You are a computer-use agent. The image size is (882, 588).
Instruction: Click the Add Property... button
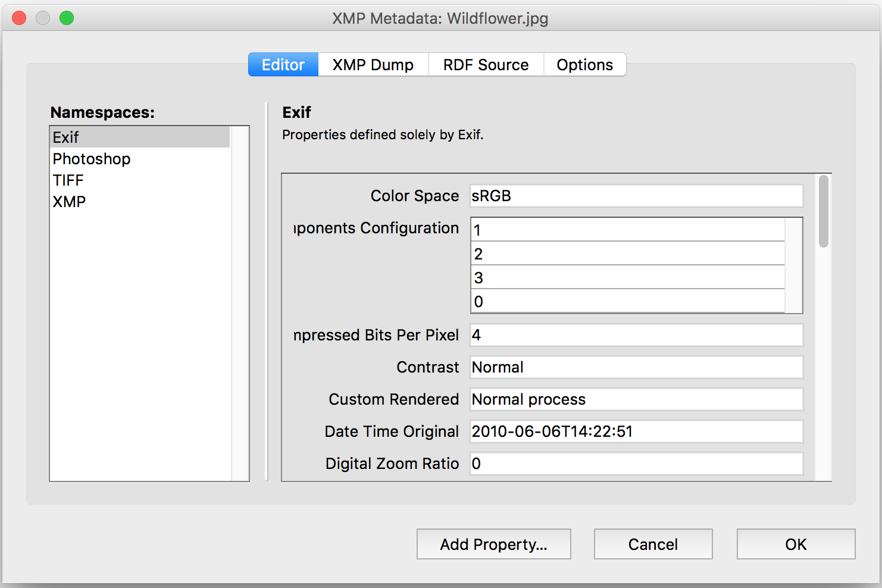494,544
